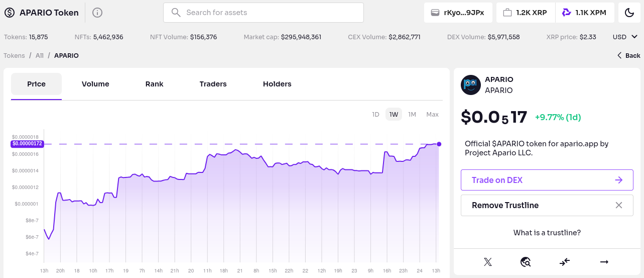Click the Trade on DEX button
644x278 pixels.
(x=547, y=180)
